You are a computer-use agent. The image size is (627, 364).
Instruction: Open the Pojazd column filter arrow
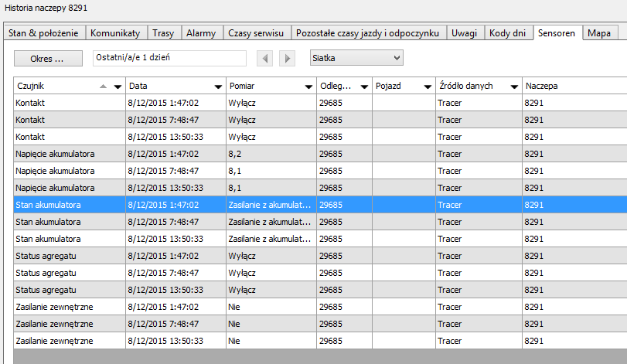click(x=428, y=87)
